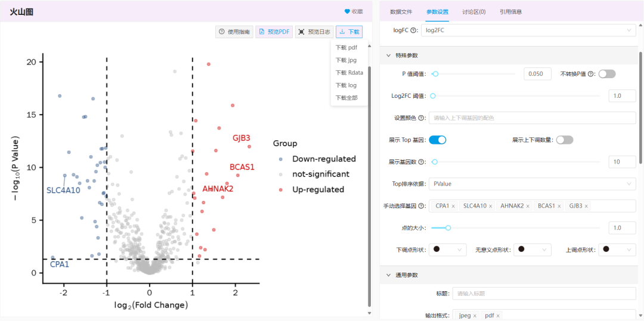This screenshot has width=644, height=321.
Task: Select 下载 Rdata from download menu
Action: [349, 73]
